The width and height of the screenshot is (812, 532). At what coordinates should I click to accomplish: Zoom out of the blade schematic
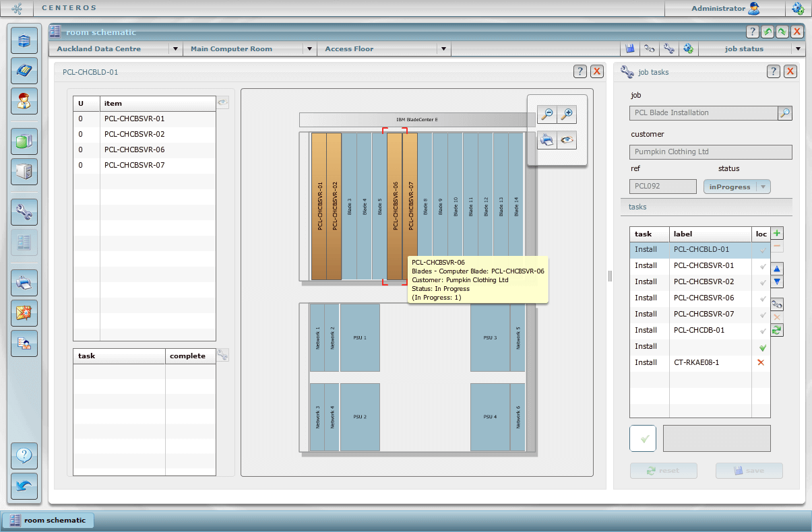pyautogui.click(x=547, y=114)
